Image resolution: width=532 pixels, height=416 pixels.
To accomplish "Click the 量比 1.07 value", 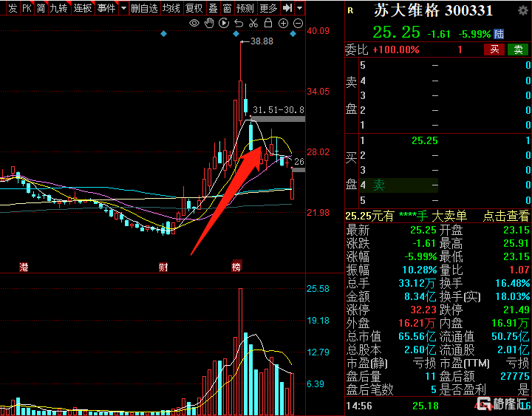I will pyautogui.click(x=519, y=270).
